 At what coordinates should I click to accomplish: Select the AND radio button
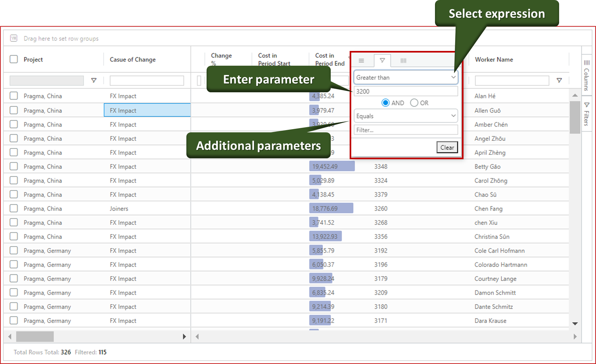[x=386, y=103]
